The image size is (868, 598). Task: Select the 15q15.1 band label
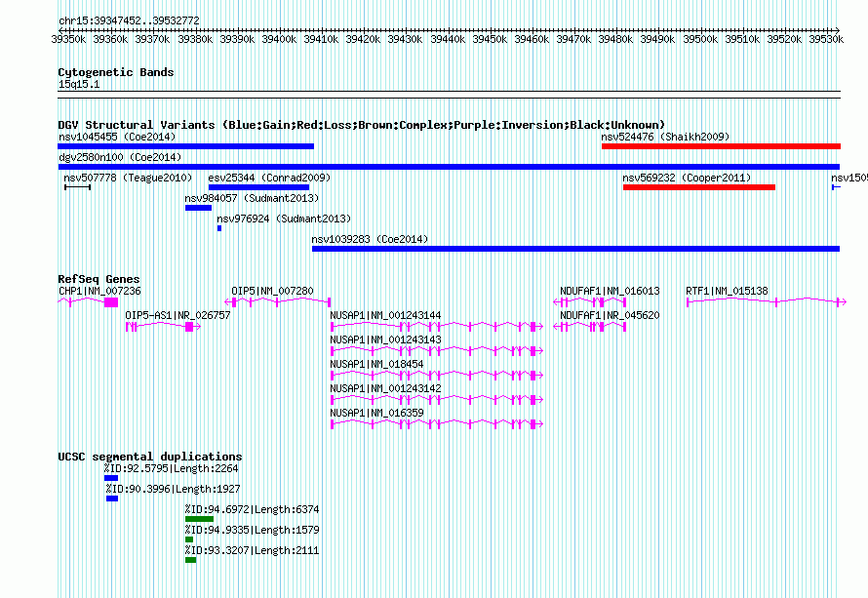79,84
